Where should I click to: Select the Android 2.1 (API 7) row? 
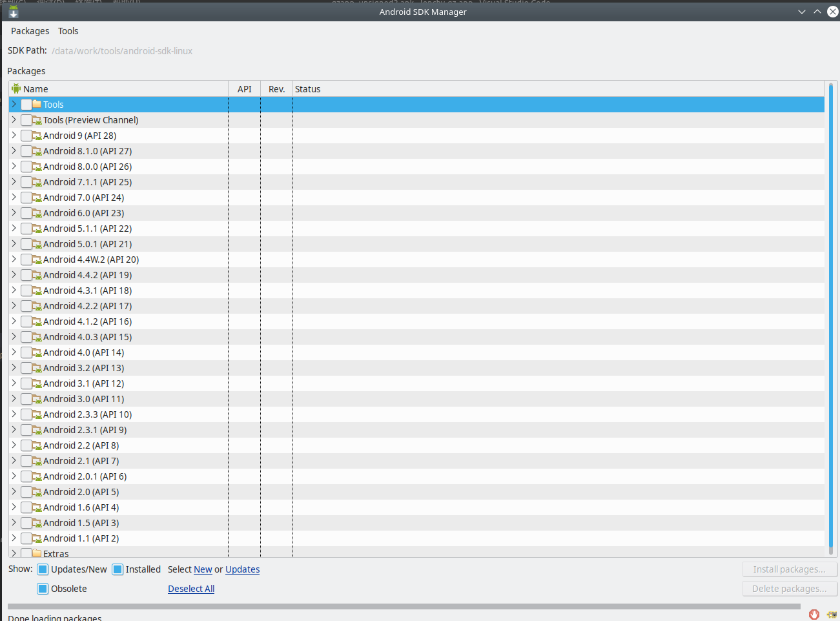pyautogui.click(x=416, y=461)
